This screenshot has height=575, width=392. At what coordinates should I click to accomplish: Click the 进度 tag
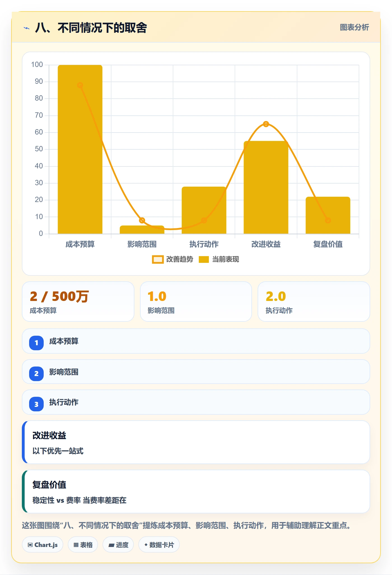pos(118,545)
